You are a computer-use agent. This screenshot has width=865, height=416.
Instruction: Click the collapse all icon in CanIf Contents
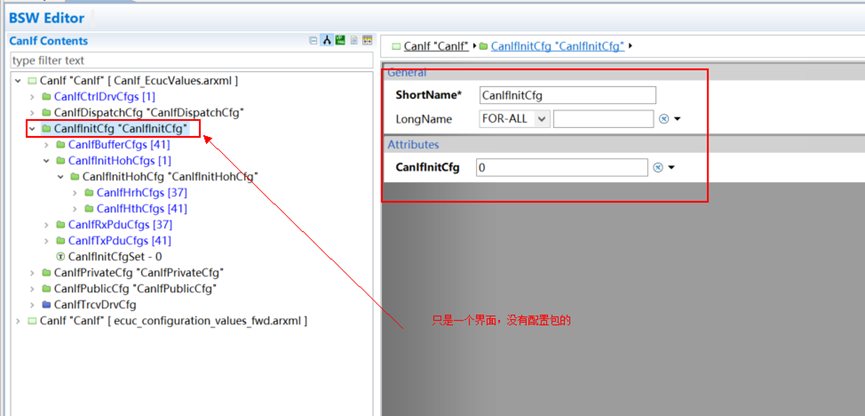click(x=314, y=41)
